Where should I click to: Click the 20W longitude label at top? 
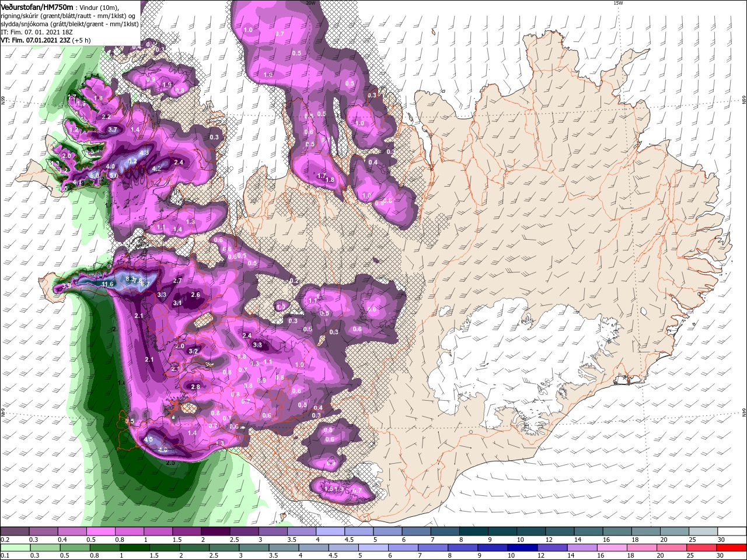310,3
